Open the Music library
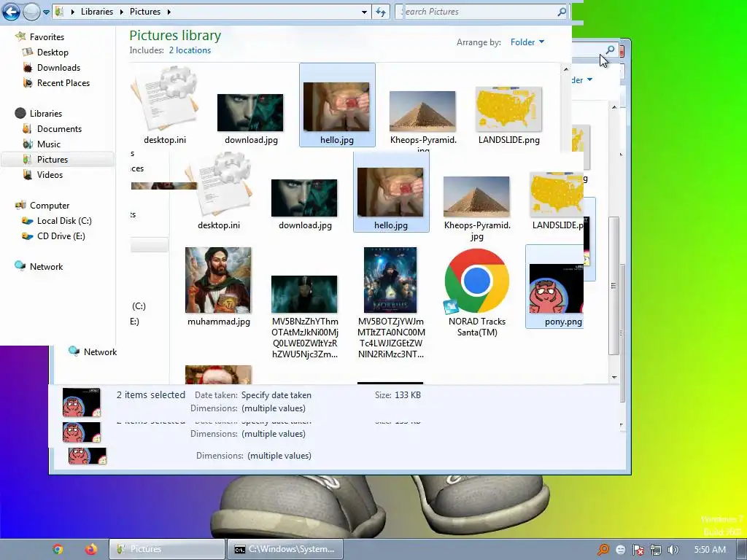The height and width of the screenshot is (560, 747). point(49,144)
